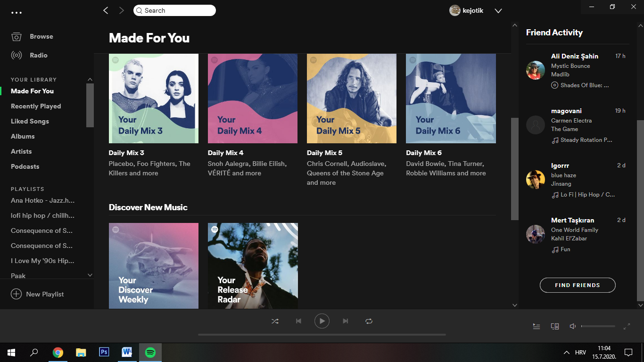
Task: Go to the previous track
Action: tap(298, 321)
